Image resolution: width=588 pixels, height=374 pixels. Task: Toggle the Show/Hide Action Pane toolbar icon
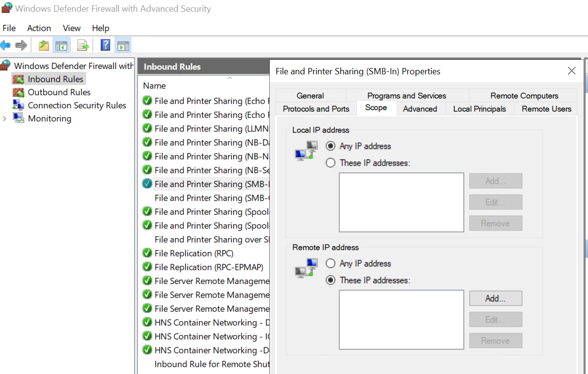123,46
